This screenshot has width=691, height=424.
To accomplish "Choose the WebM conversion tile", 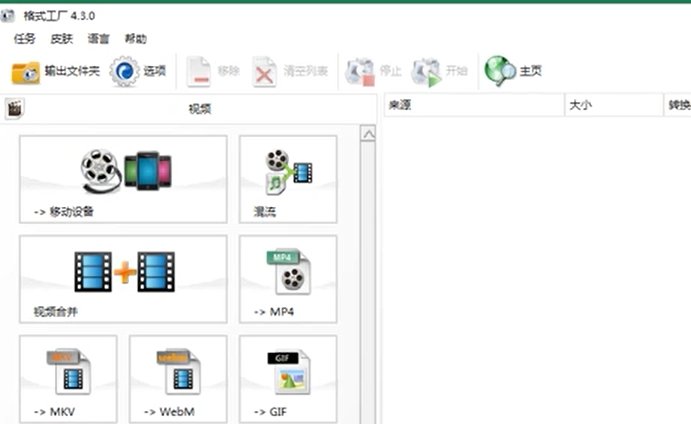I will [178, 379].
